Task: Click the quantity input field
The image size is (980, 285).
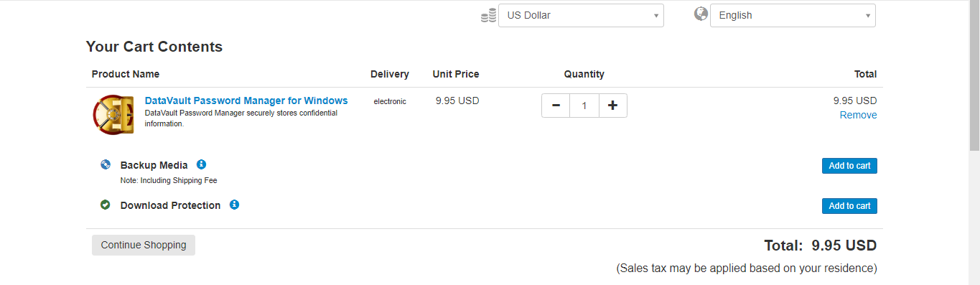Action: (x=584, y=106)
